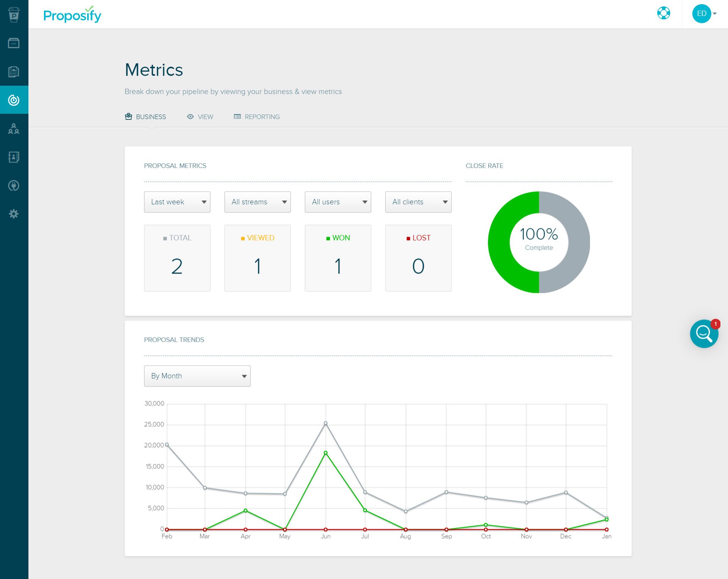Screen dimensions: 728x579
Task: Click the All users filter dropdown
Action: coord(338,202)
